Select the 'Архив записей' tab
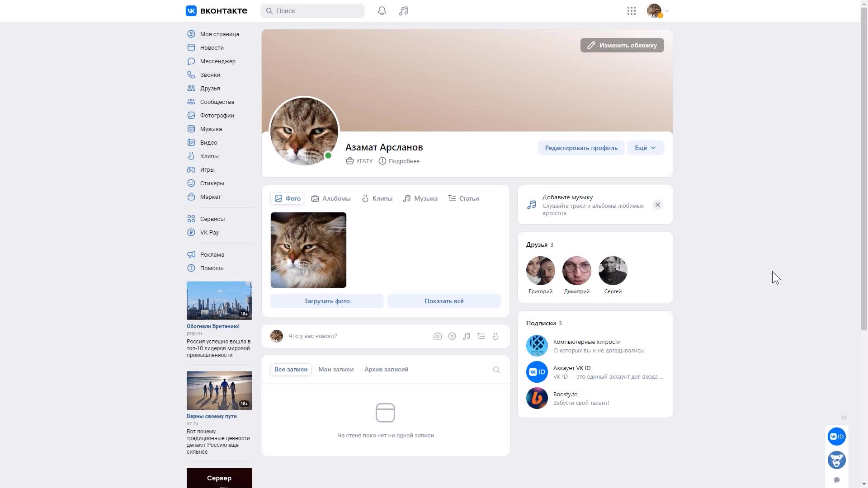 pos(386,370)
